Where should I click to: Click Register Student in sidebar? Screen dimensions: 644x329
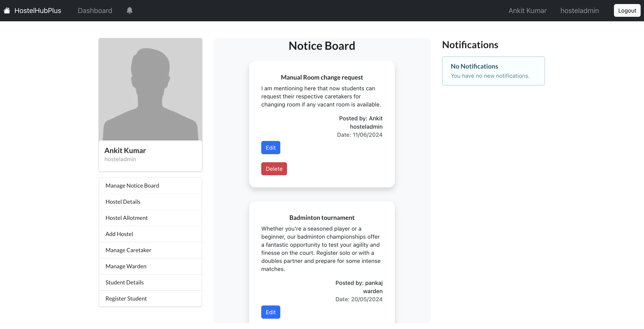[126, 298]
